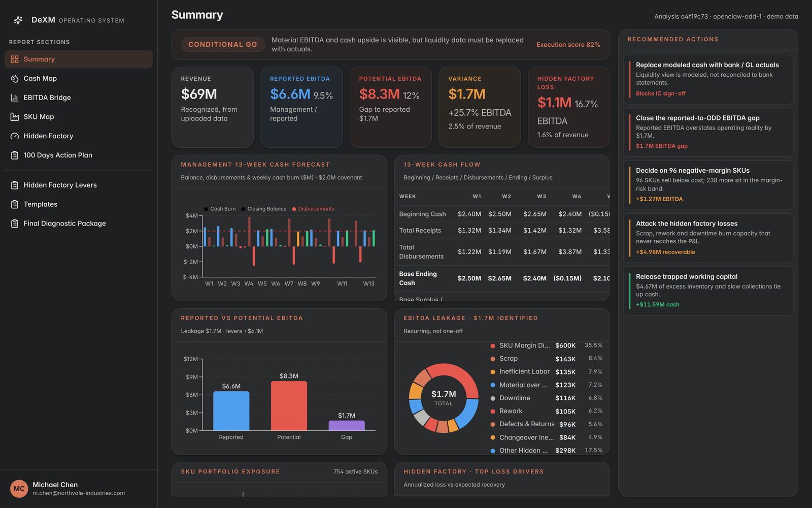The width and height of the screenshot is (812, 508).
Task: Click the blue Reported bar in EBITDA chart
Action: coord(231,411)
